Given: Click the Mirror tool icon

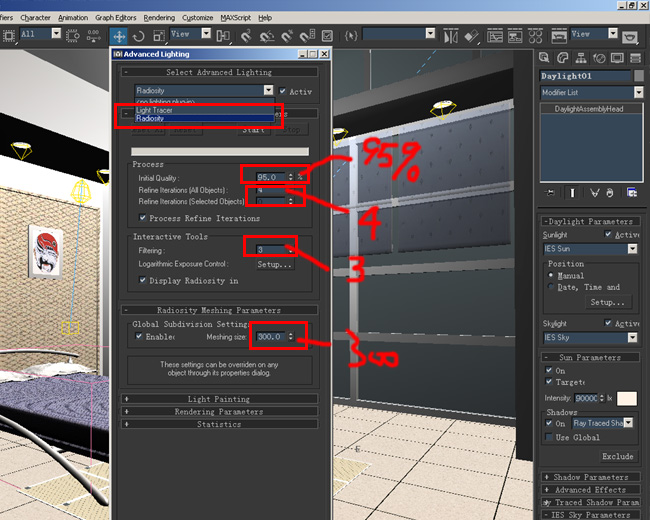Looking at the screenshot, I should coord(451,36).
